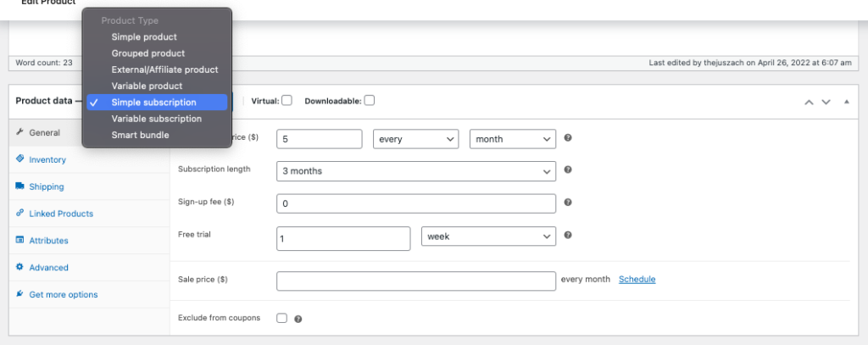Choose Variable subscription product type
Image resolution: width=868 pixels, height=345 pixels.
(157, 119)
